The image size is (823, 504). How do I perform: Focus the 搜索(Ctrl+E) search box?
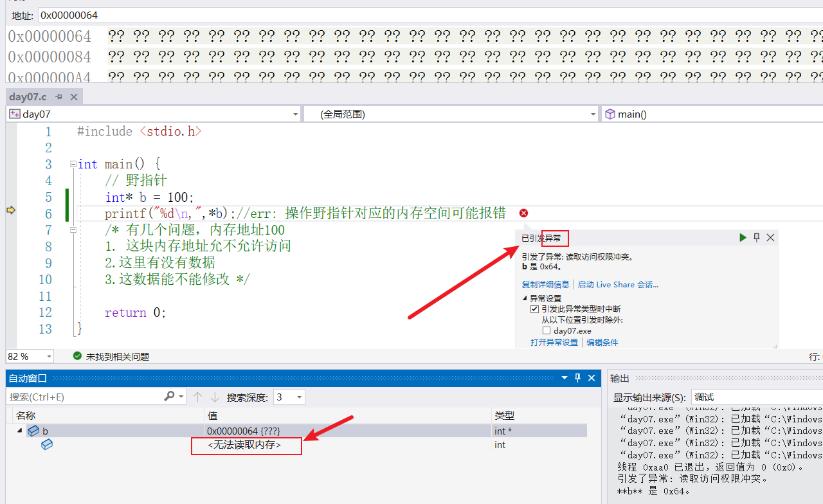click(84, 397)
